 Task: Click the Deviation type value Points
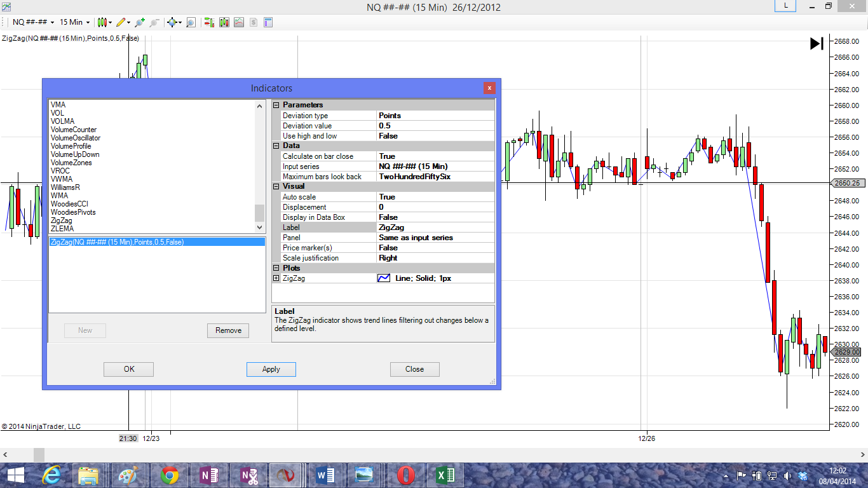pyautogui.click(x=435, y=116)
